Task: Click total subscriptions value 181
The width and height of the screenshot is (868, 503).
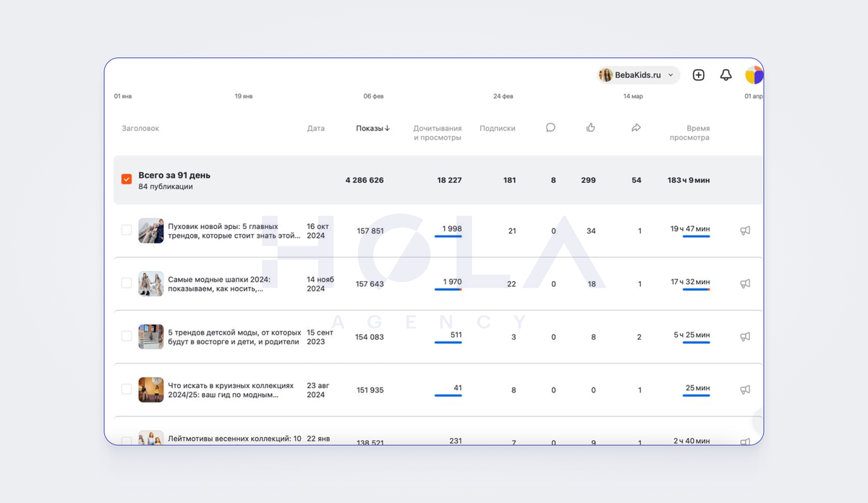Action: (x=509, y=180)
